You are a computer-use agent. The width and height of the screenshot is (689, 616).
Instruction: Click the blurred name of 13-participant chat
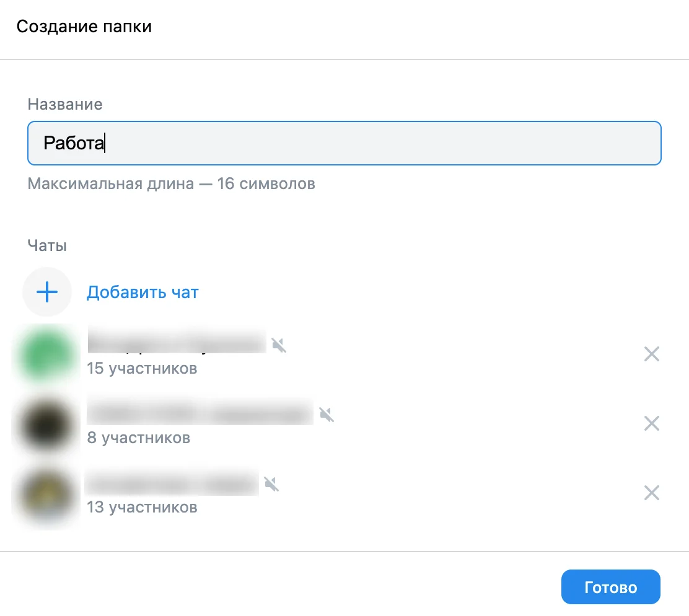pos(172,482)
